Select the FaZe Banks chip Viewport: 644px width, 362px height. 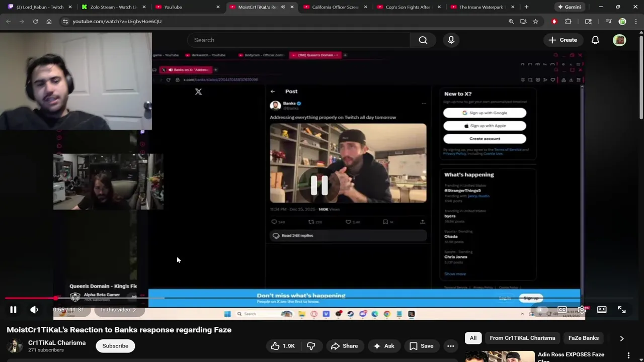tap(584, 338)
